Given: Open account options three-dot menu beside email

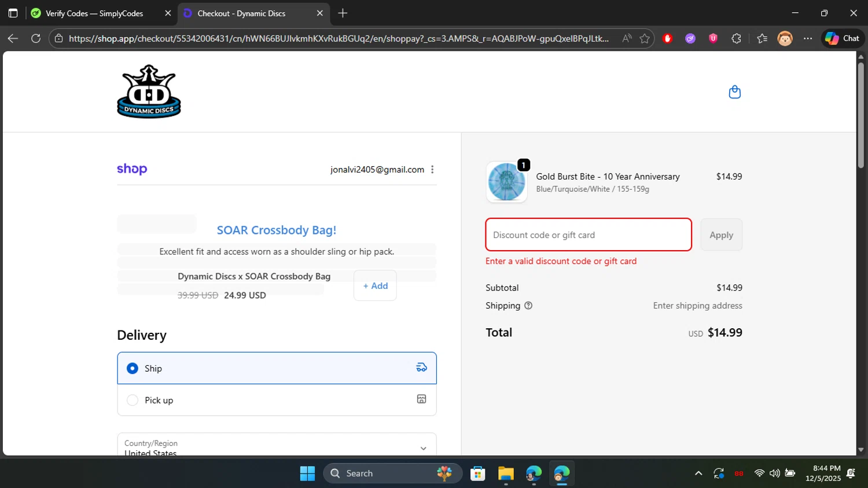Looking at the screenshot, I should 432,170.
